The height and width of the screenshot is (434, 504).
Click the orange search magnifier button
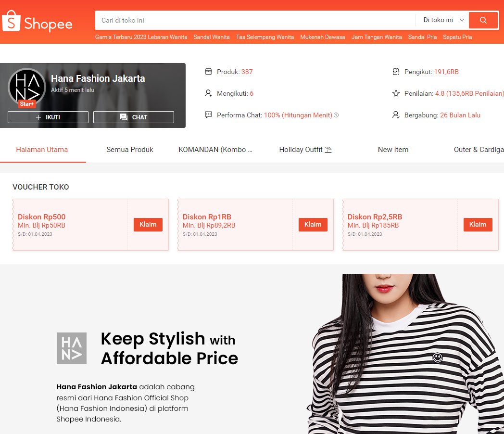coord(483,20)
